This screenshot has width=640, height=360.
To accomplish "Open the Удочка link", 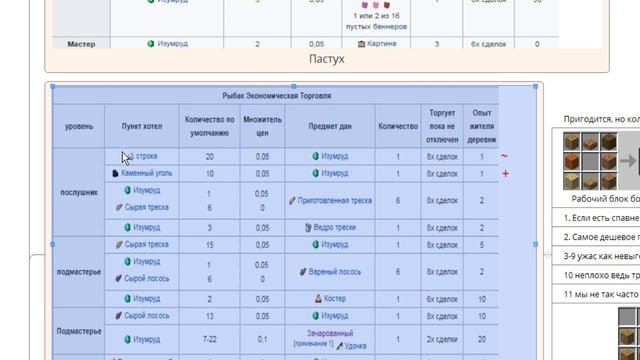I will pos(356,346).
